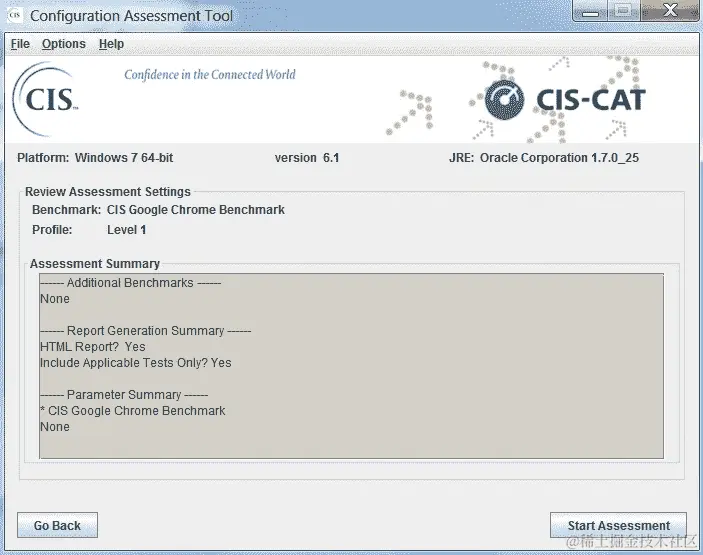
Task: Click the 'Benchmark:' label
Action: (66, 210)
